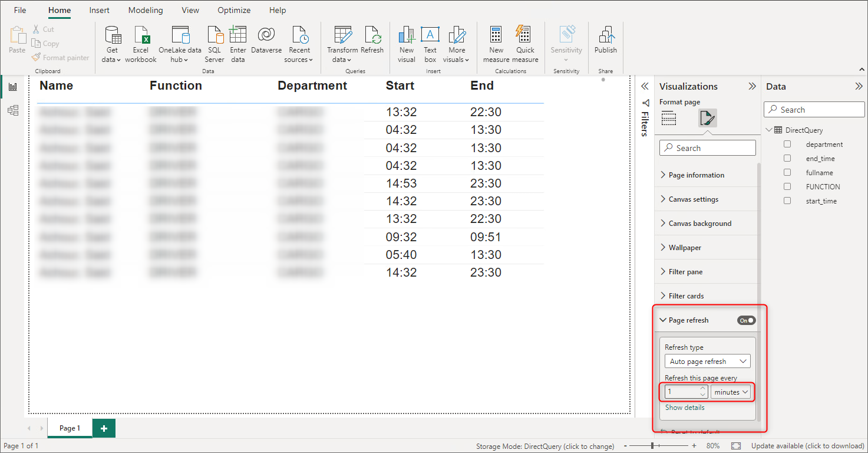The image size is (868, 453).
Task: Expand the Filters pane
Action: [645, 86]
